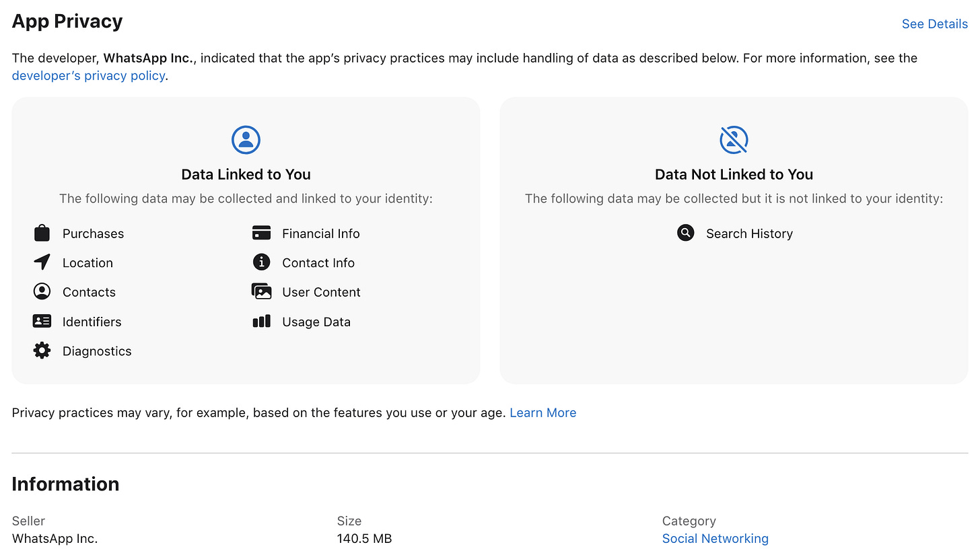Open the Social Networking category link
The height and width of the screenshot is (553, 980).
(x=715, y=538)
